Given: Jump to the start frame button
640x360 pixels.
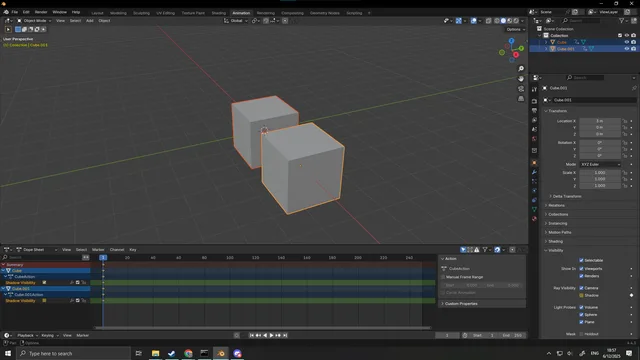Looking at the screenshot, I should click(x=251, y=336).
